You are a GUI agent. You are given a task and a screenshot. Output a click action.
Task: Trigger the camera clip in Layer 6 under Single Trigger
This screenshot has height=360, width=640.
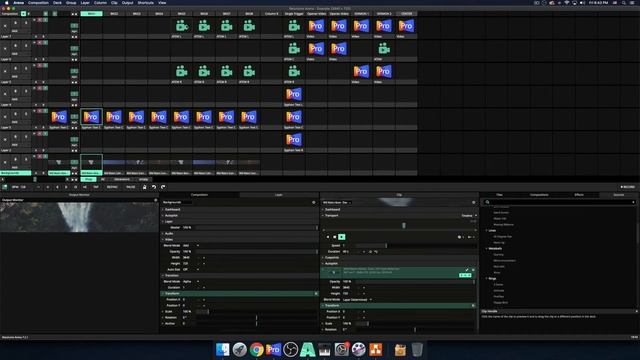click(294, 49)
